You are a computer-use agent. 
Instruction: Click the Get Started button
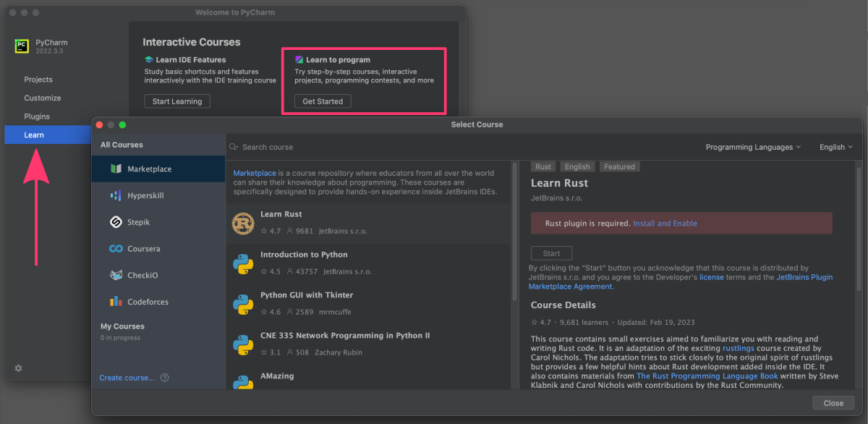pyautogui.click(x=323, y=101)
